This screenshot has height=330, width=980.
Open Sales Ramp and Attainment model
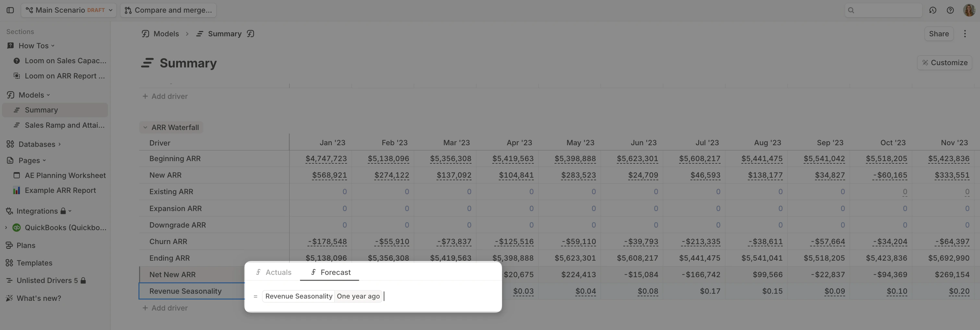pyautogui.click(x=55, y=125)
